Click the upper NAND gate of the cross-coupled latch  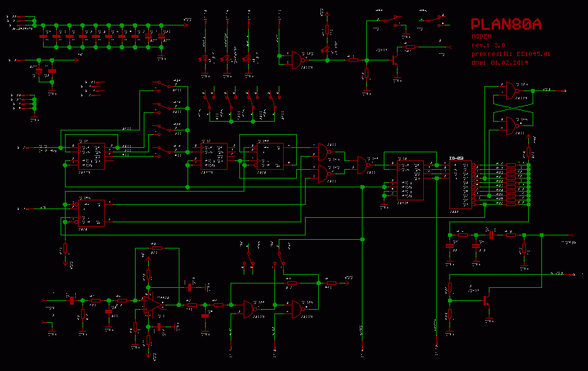coord(507,90)
